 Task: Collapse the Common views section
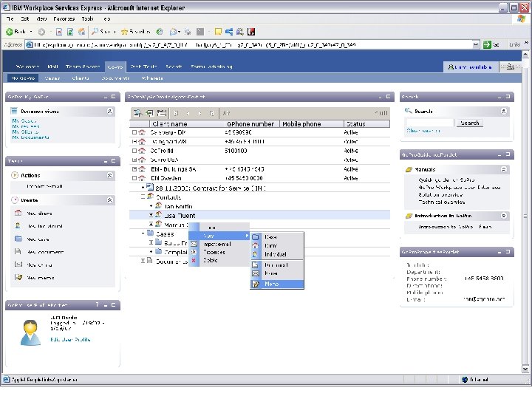click(x=110, y=112)
